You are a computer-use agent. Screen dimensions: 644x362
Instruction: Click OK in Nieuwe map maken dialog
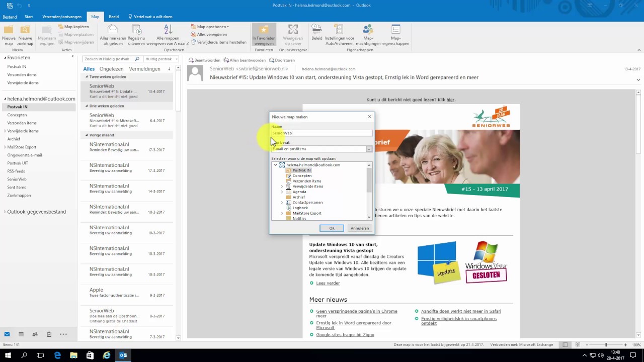332,228
